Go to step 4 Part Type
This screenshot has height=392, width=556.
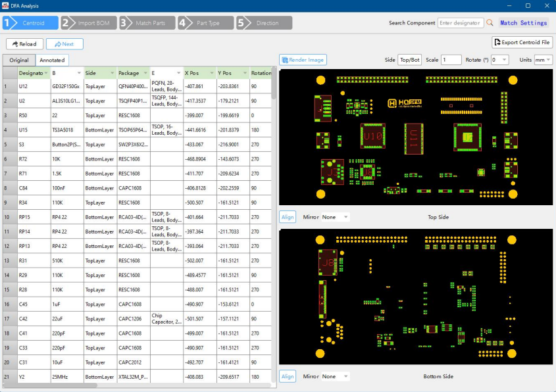pyautogui.click(x=204, y=23)
